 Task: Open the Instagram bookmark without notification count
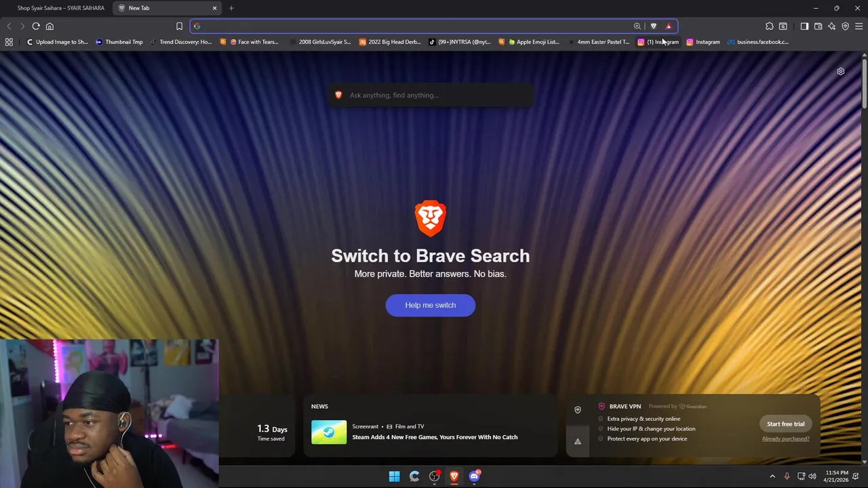coord(703,42)
